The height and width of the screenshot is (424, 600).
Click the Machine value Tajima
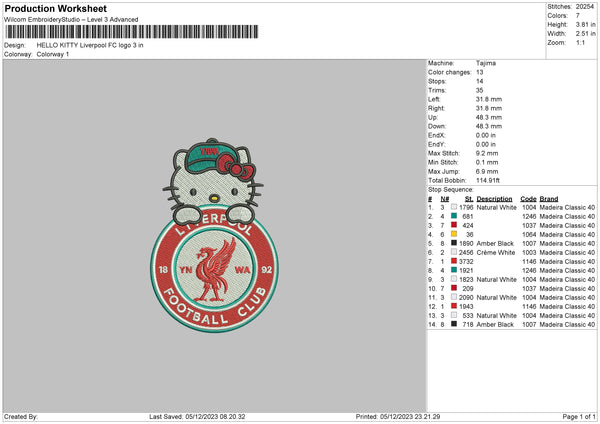pos(486,63)
